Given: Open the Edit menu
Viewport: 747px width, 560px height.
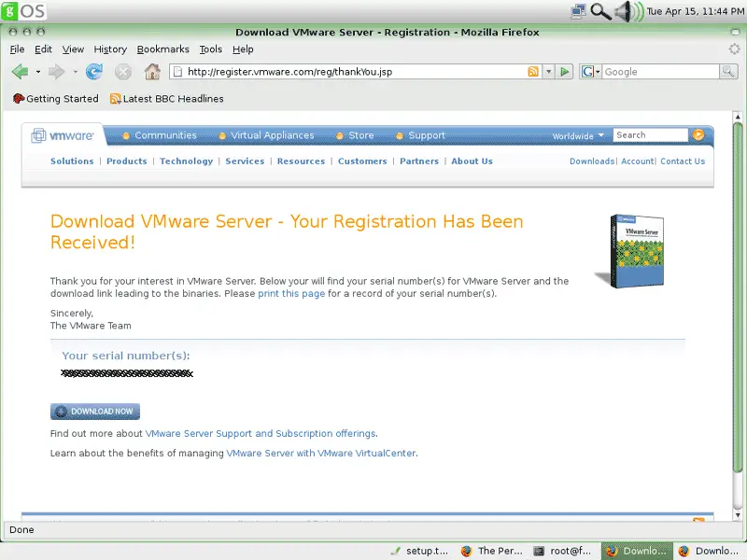Looking at the screenshot, I should 43,49.
